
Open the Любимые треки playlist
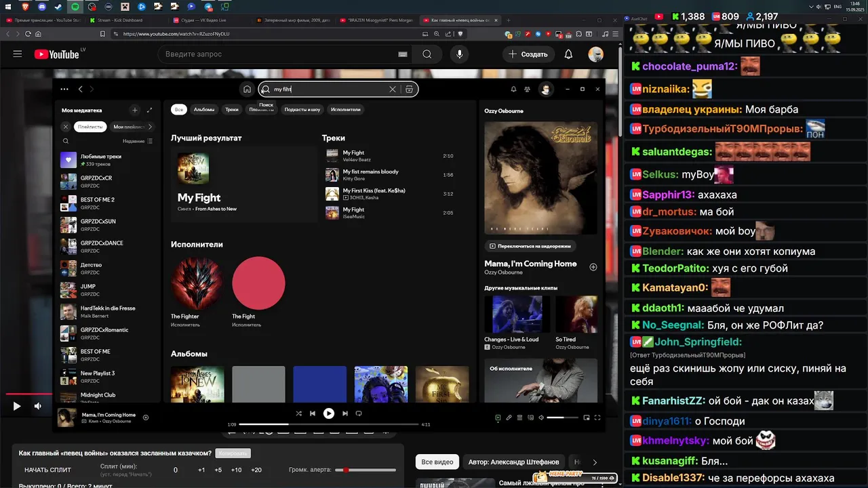(107, 160)
